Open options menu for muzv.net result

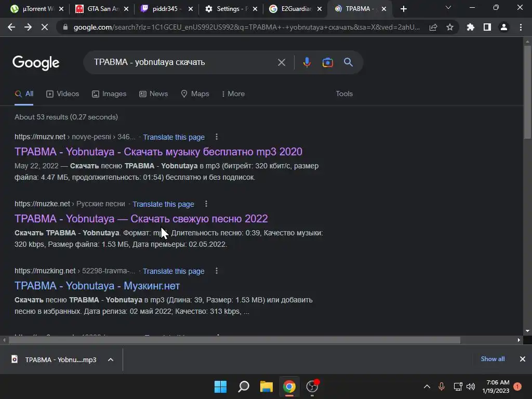coord(217,137)
